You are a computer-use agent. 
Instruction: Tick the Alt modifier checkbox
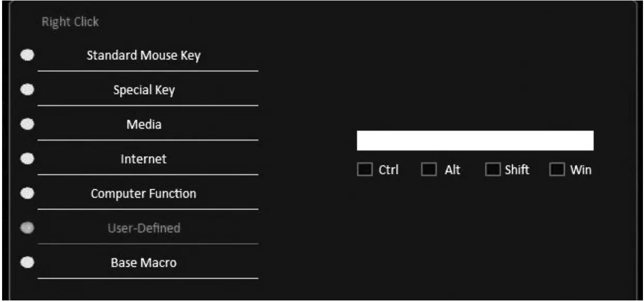coord(429,170)
